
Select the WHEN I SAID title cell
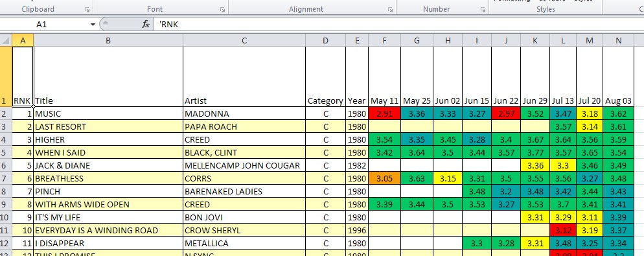click(x=108, y=152)
